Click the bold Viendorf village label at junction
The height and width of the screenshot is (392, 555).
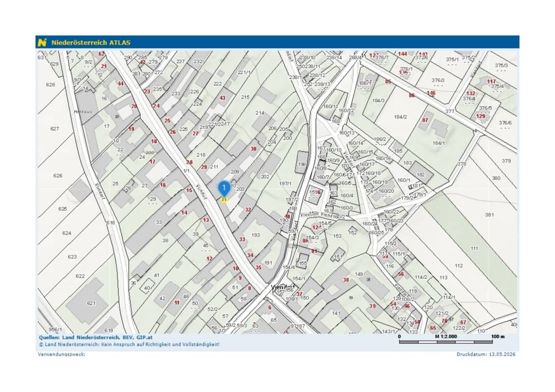[x=283, y=287]
